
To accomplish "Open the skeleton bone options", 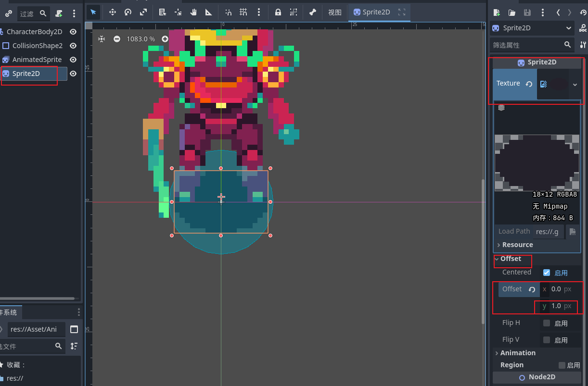I will 313,12.
